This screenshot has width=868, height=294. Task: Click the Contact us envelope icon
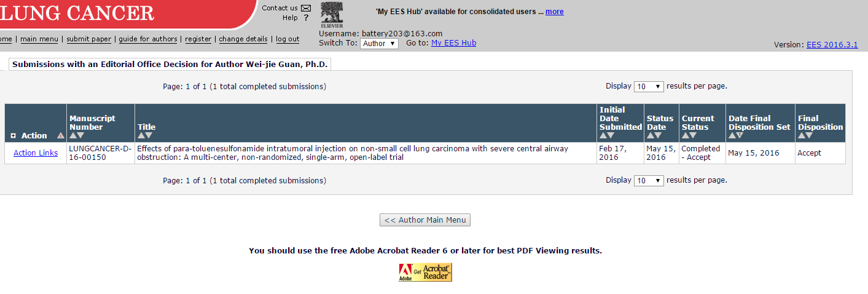pos(306,8)
